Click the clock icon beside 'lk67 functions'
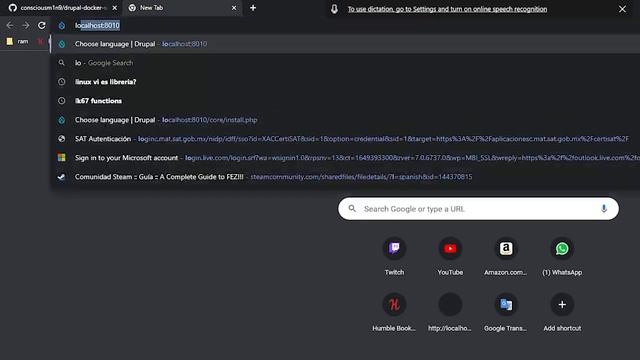The image size is (640, 360). [62, 101]
